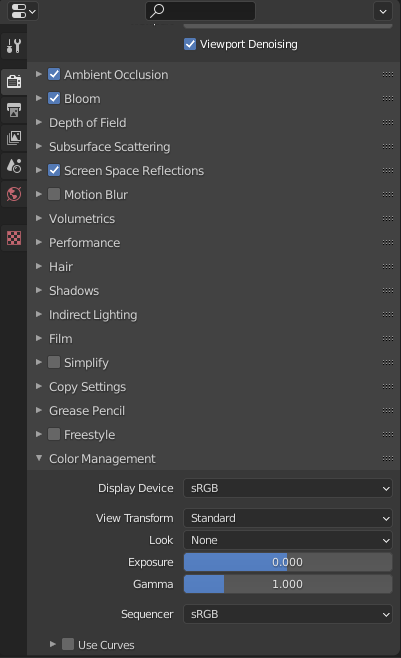Uncheck Viewport Denoising
This screenshot has height=658, width=401.
(x=190, y=44)
